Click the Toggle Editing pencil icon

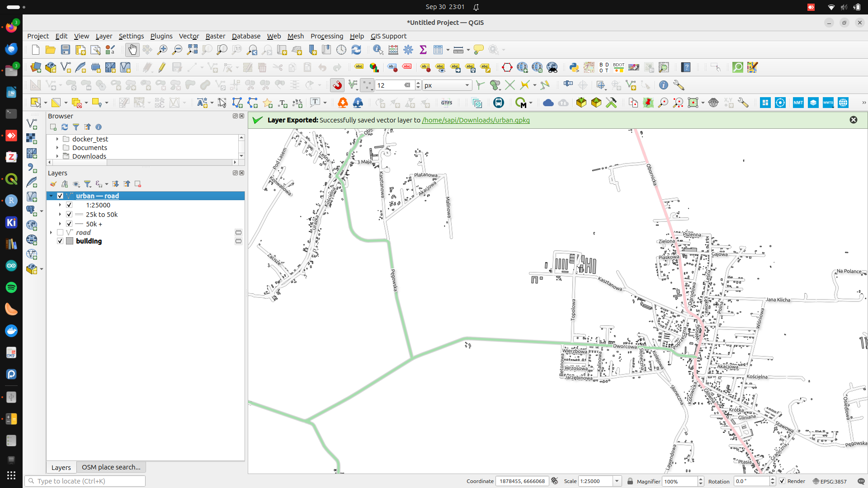(x=162, y=67)
